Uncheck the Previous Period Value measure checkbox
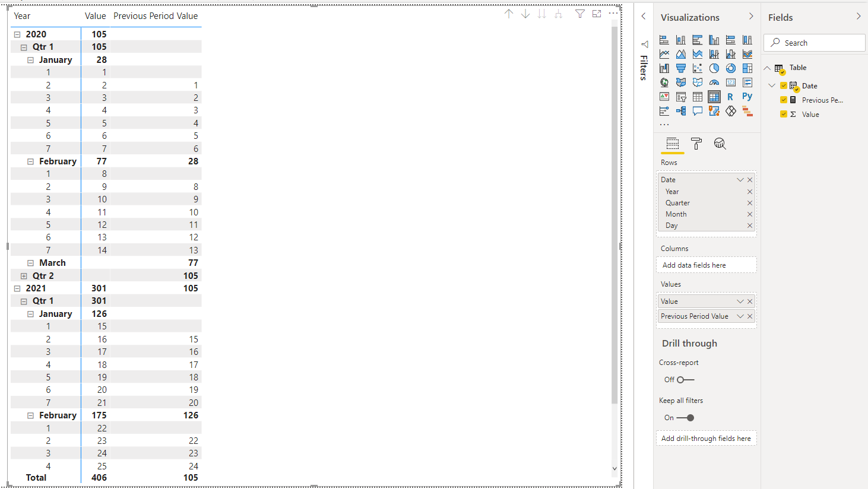Screen dimensions: 868x489 (x=784, y=100)
